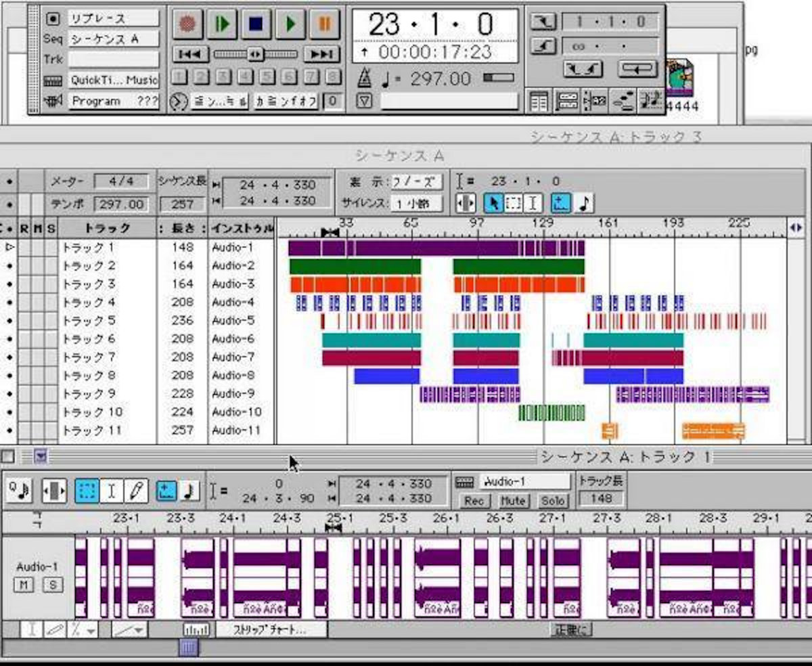Open the strip chart icon button
Screen dimensions: 812x666
[x=196, y=629]
